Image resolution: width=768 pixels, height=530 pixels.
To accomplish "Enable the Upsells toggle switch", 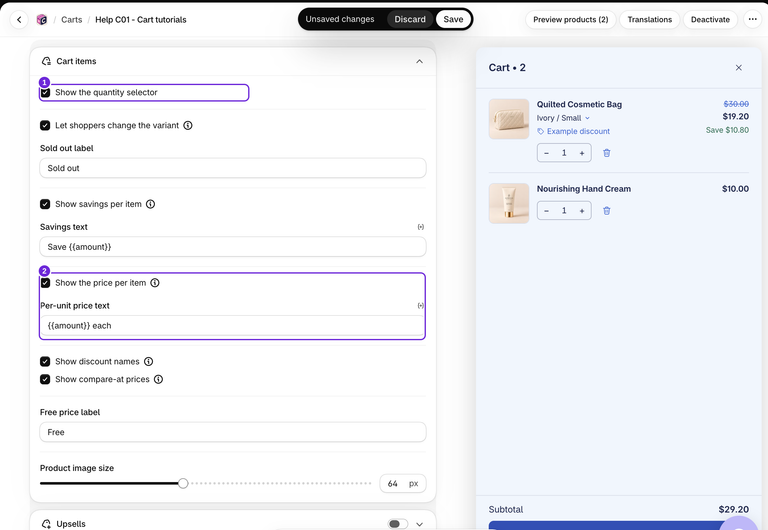I will 397,524.
